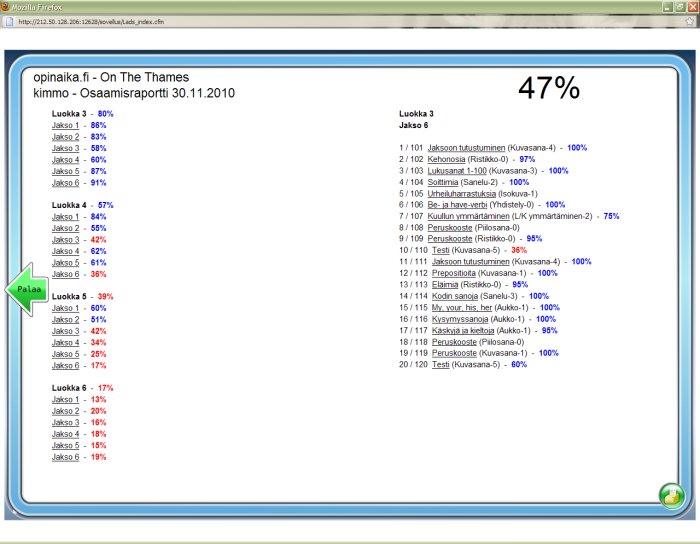Open Peruskooste 8/108 Piilosana link
The image size is (700, 544).
pos(450,228)
